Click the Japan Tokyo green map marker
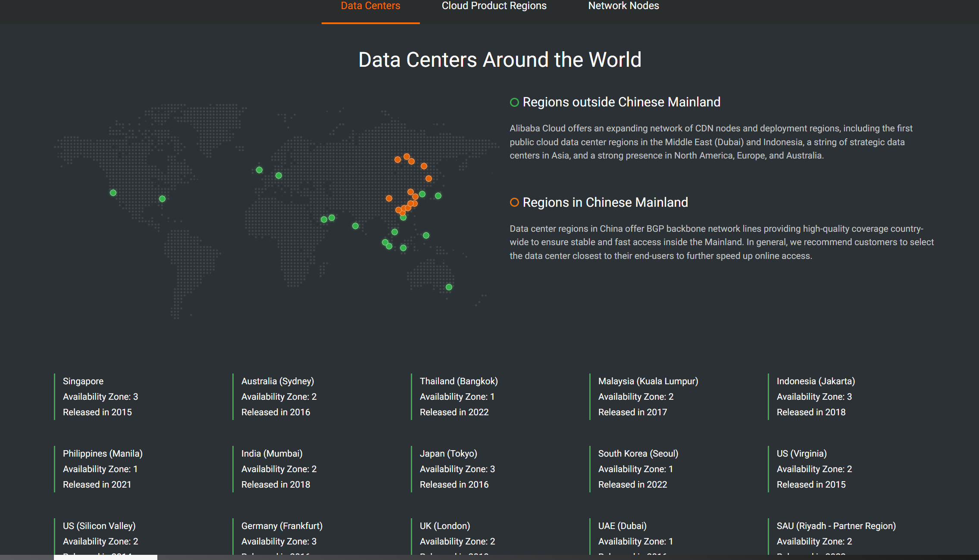The height and width of the screenshot is (560, 979). [x=438, y=196]
